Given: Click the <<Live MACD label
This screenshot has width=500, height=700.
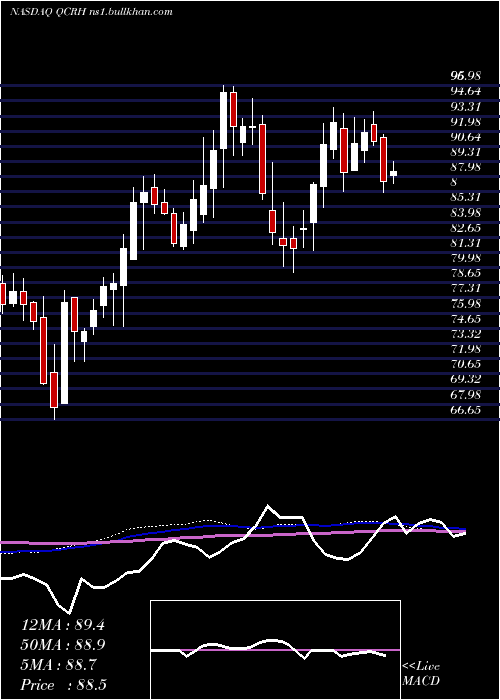Looking at the screenshot, I should click(x=421, y=674).
